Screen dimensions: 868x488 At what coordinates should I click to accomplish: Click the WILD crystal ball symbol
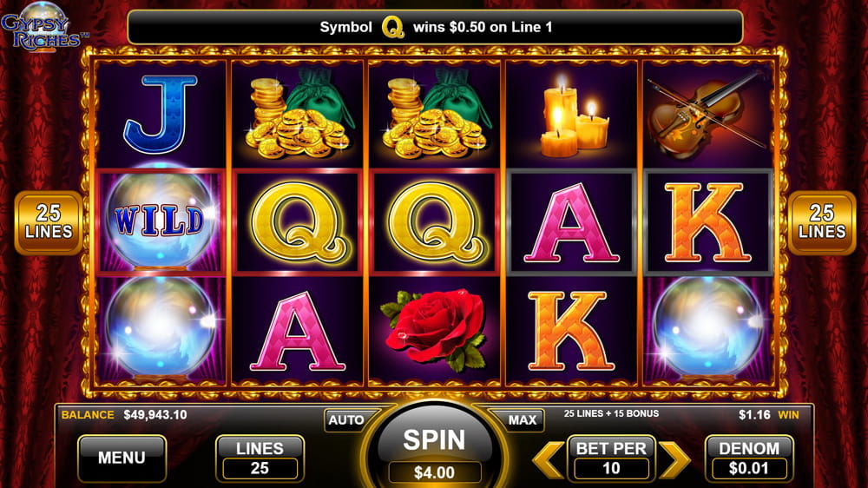point(161,221)
